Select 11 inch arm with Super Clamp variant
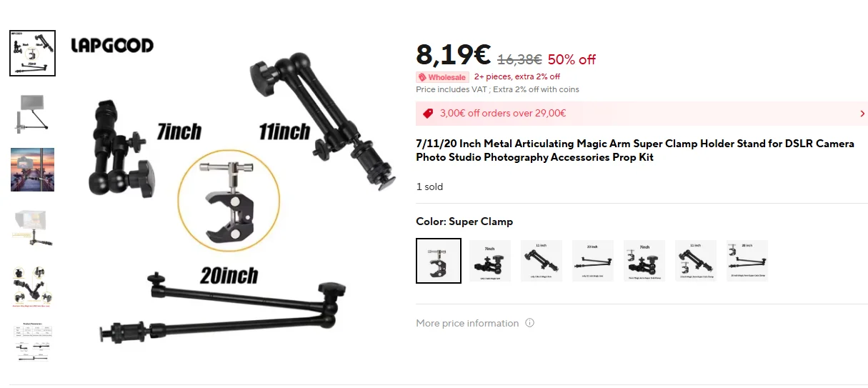Screen dimensions: 868x388 tap(696, 261)
